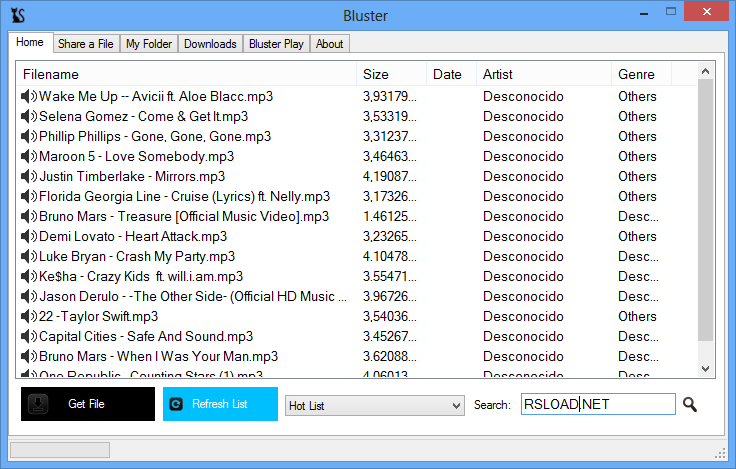Screen dimensions: 736x469
Task: Select 'Justin Timberlake - Mirrors.mp3'
Action: click(132, 177)
